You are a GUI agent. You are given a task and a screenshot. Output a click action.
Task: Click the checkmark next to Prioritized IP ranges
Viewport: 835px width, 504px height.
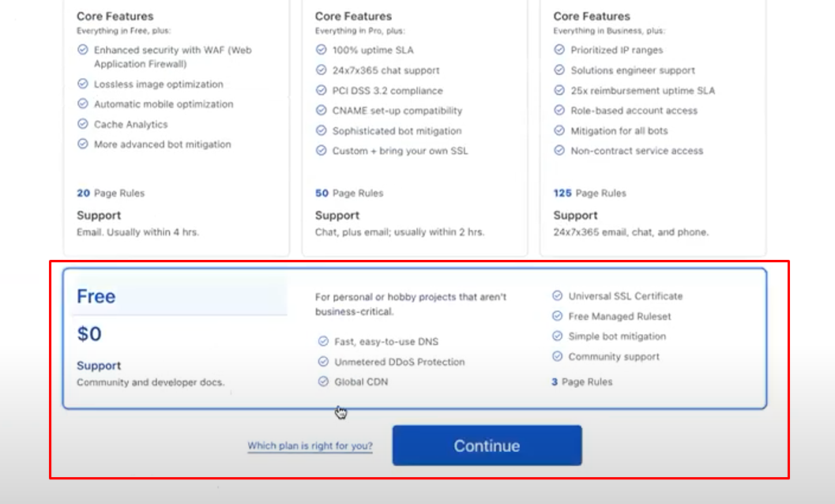(x=558, y=49)
